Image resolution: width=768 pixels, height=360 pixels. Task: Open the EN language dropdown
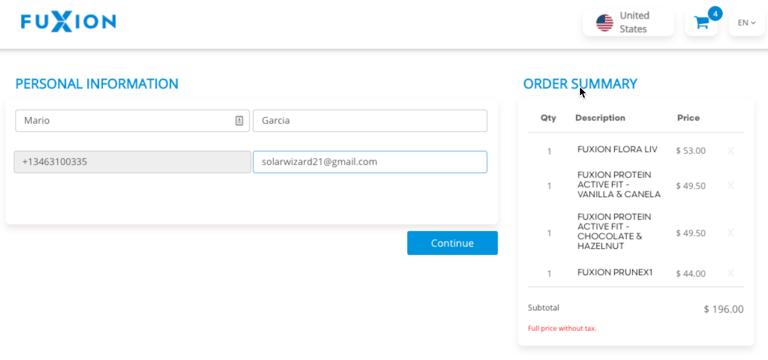tap(746, 23)
